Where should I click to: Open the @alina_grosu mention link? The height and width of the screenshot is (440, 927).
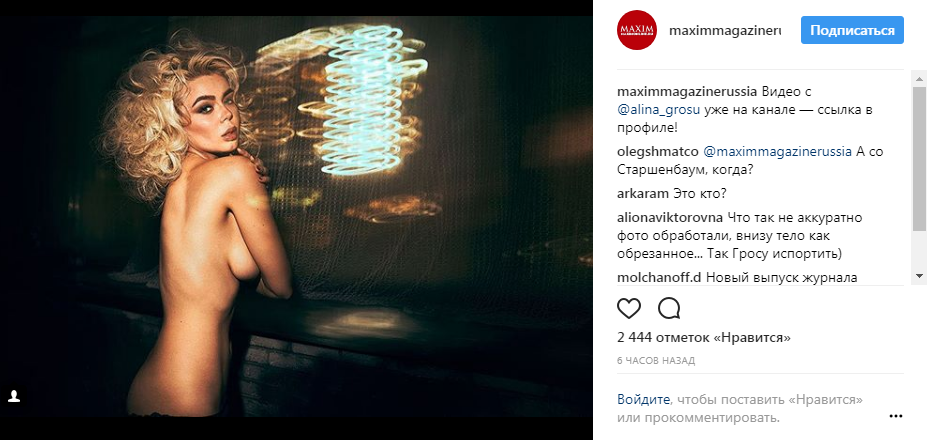pos(652,110)
